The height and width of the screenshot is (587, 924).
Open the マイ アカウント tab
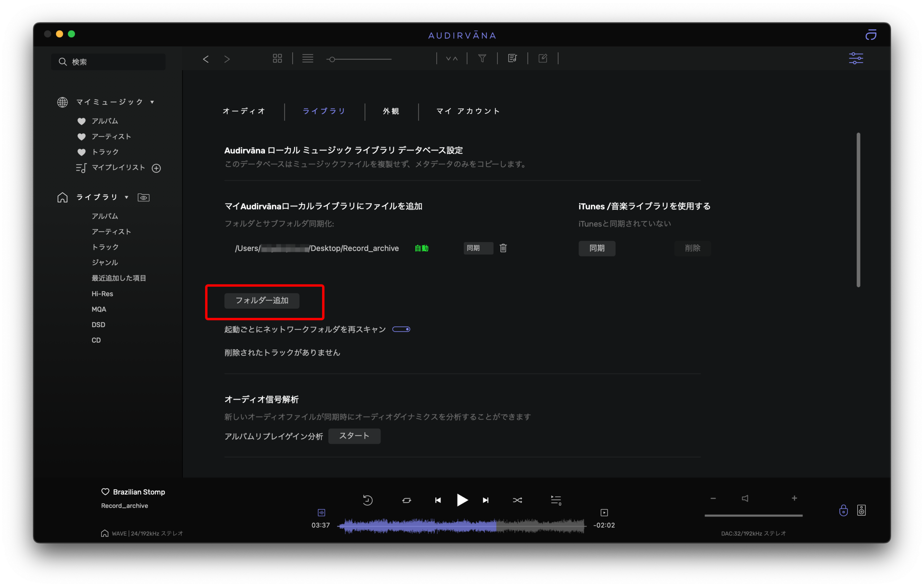468,111
